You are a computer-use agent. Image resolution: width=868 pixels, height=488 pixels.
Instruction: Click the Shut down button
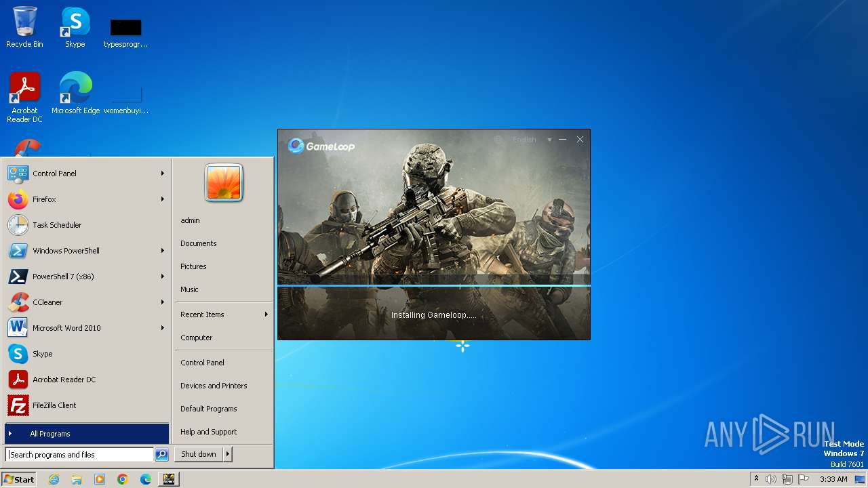(x=199, y=454)
